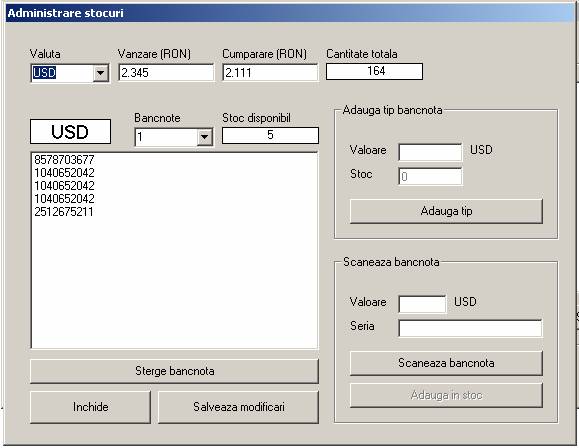Focus the Valoare field under Adauga tip bancnota
Screen dimensions: 579x448
pos(430,152)
